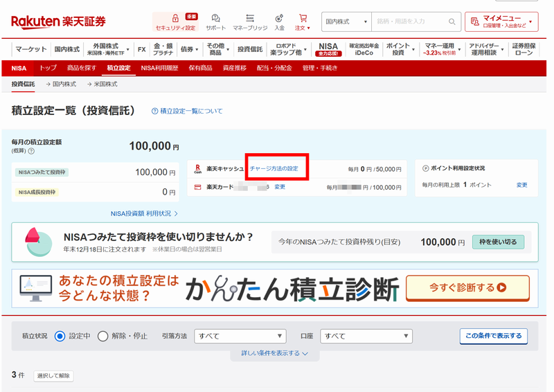554x392 pixels.
Task: Open the 国内株式 main menu item
Action: [66, 49]
